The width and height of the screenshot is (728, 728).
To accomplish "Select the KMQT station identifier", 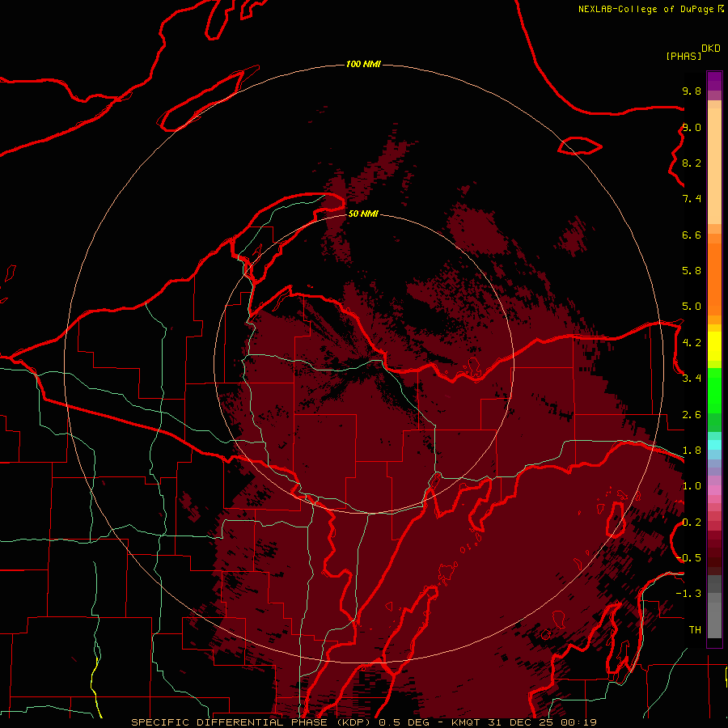I will click(467, 722).
